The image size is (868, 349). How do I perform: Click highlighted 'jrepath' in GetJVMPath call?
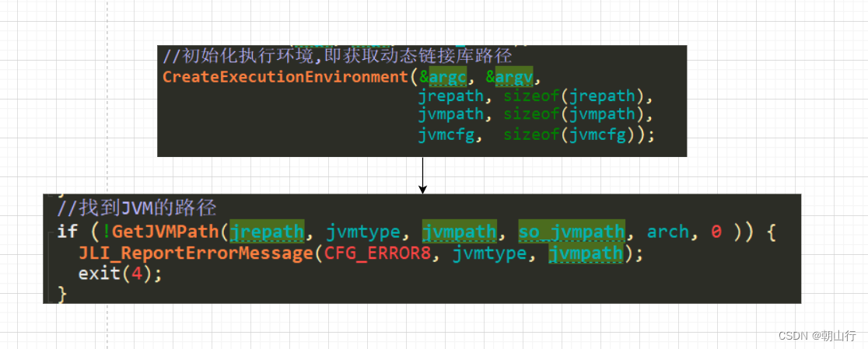(267, 231)
